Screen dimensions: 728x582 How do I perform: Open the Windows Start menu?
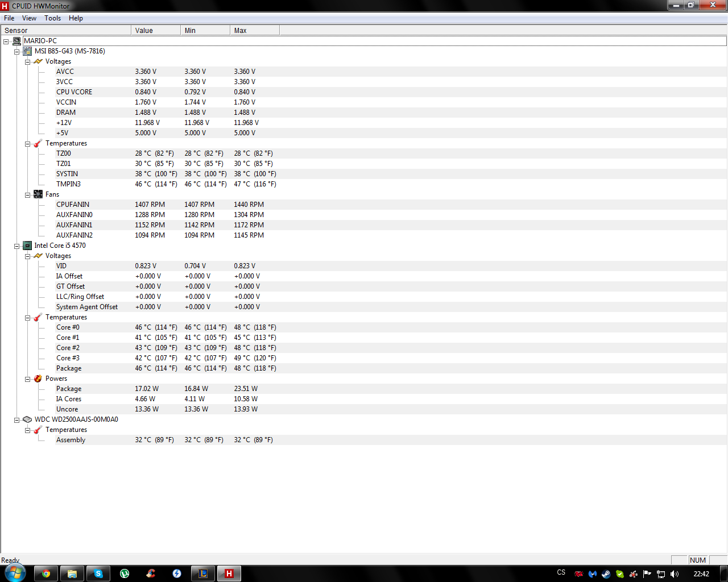click(x=15, y=573)
